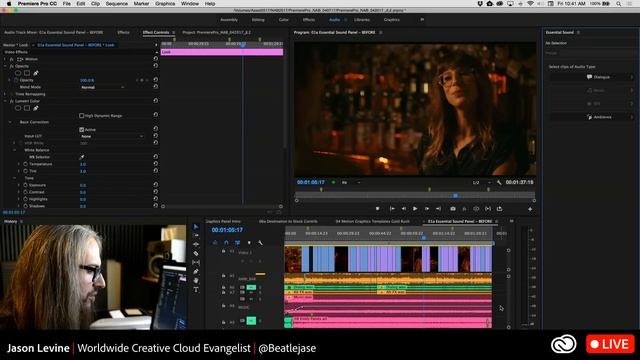
Task: Select the Pen tool in timeline toolbar
Action: 196,271
